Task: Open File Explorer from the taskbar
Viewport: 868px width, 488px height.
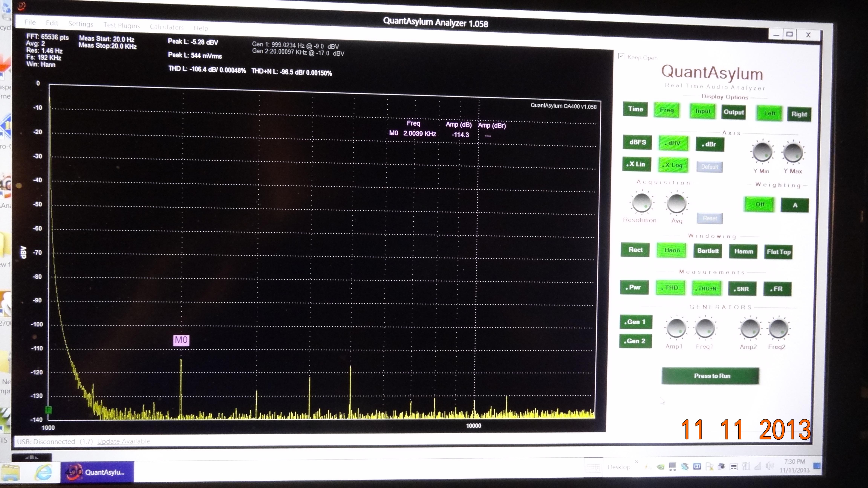Action: [11, 473]
